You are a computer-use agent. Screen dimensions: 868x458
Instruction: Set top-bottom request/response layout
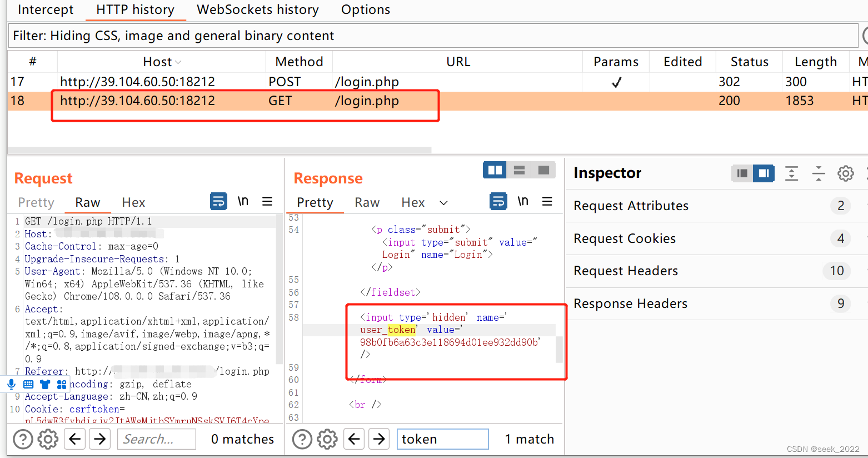click(519, 170)
